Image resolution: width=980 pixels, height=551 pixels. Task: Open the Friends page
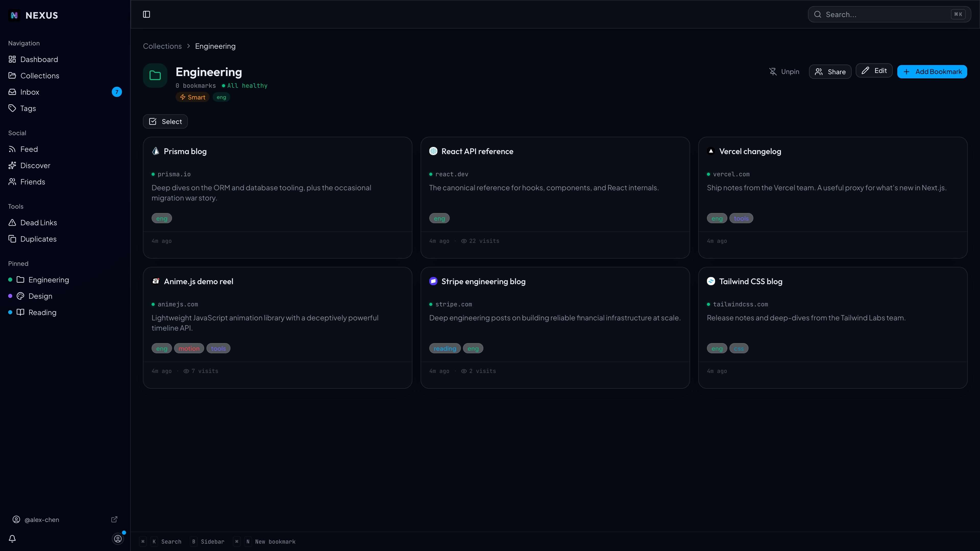(x=65, y=182)
